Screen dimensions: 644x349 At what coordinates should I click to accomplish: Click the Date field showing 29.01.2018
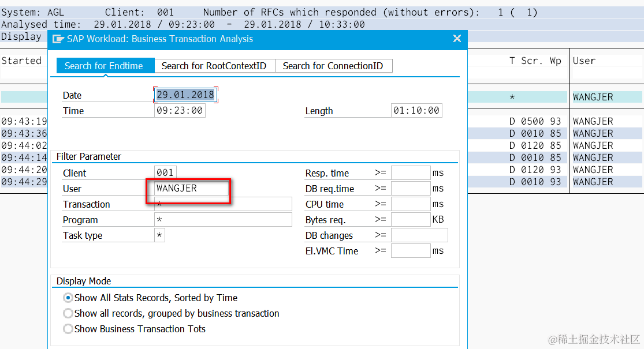185,95
